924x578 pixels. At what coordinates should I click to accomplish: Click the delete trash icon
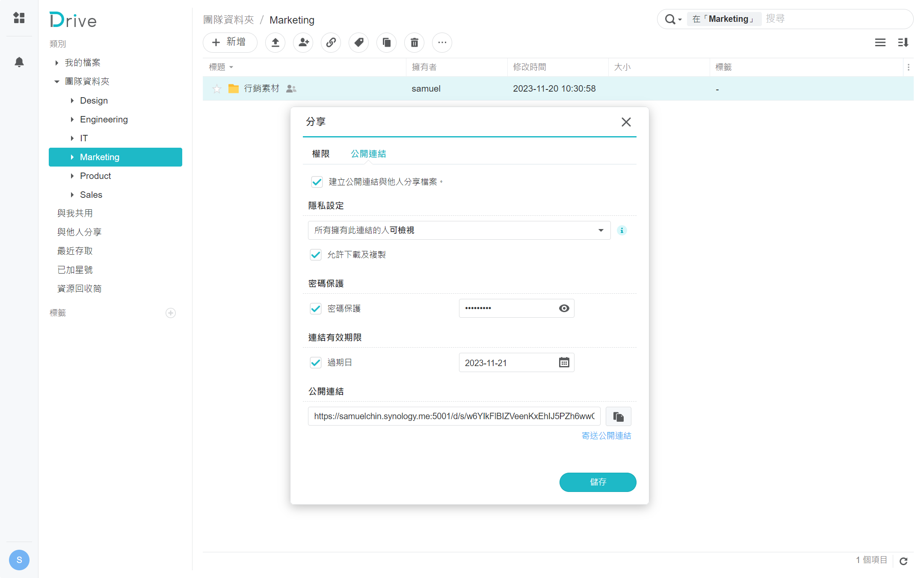coord(414,42)
